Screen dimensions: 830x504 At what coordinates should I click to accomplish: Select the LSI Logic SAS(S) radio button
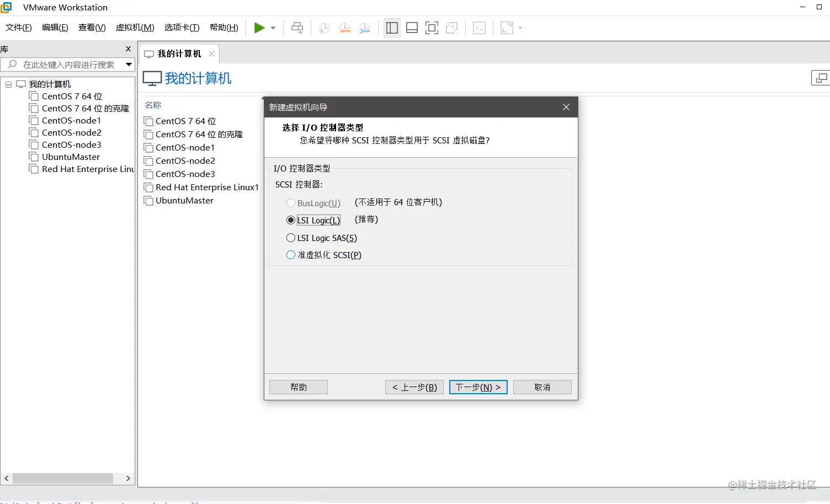tap(291, 238)
